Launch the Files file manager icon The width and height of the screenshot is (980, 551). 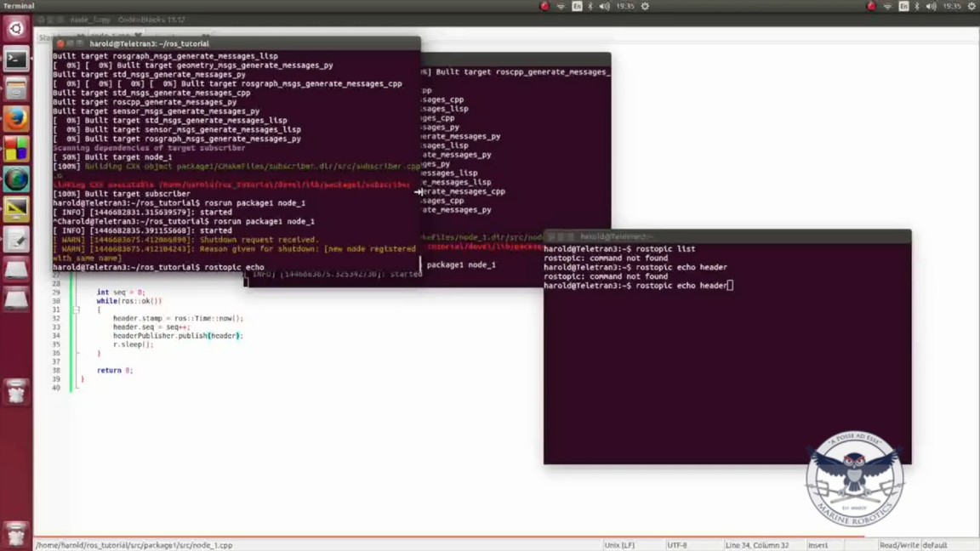tap(16, 88)
